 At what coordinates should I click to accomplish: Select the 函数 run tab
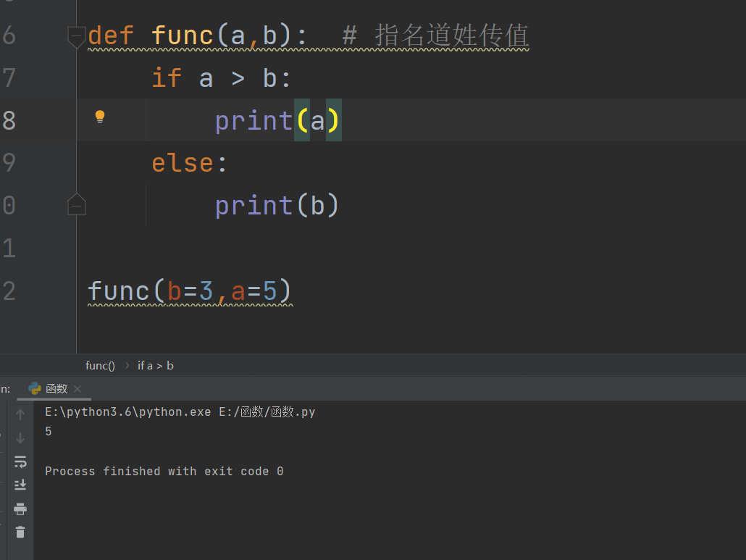click(54, 389)
